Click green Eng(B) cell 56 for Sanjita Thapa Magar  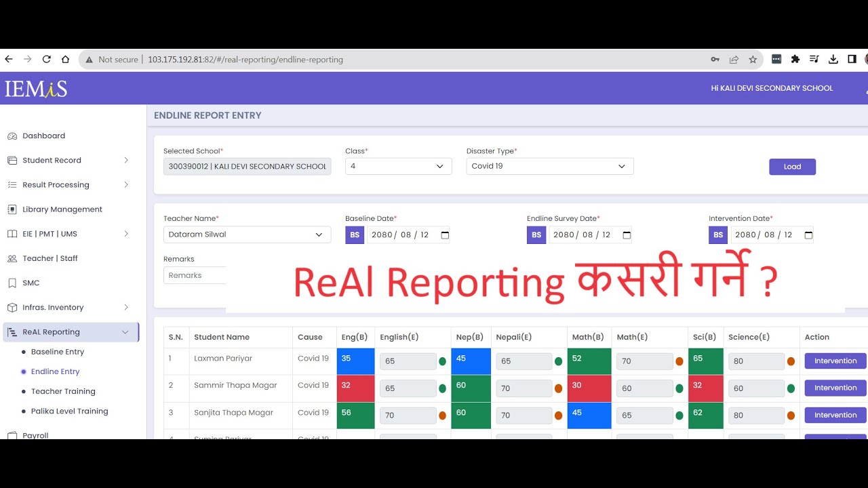(x=355, y=415)
